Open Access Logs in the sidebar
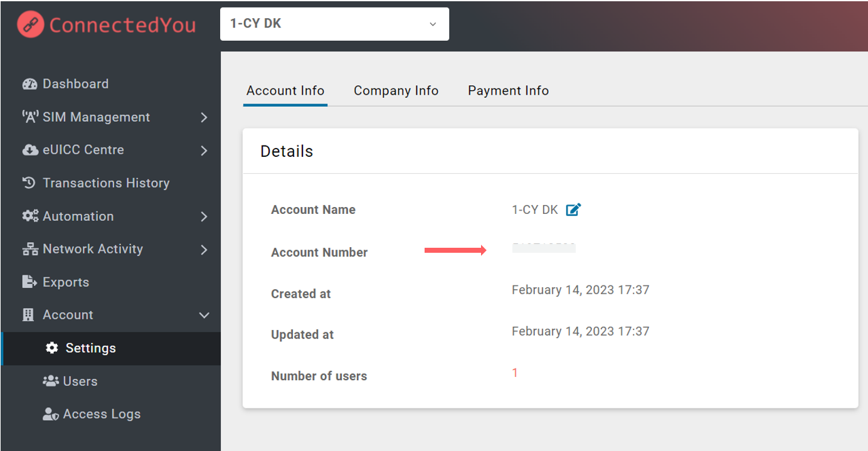Image resolution: width=868 pixels, height=451 pixels. click(x=102, y=414)
